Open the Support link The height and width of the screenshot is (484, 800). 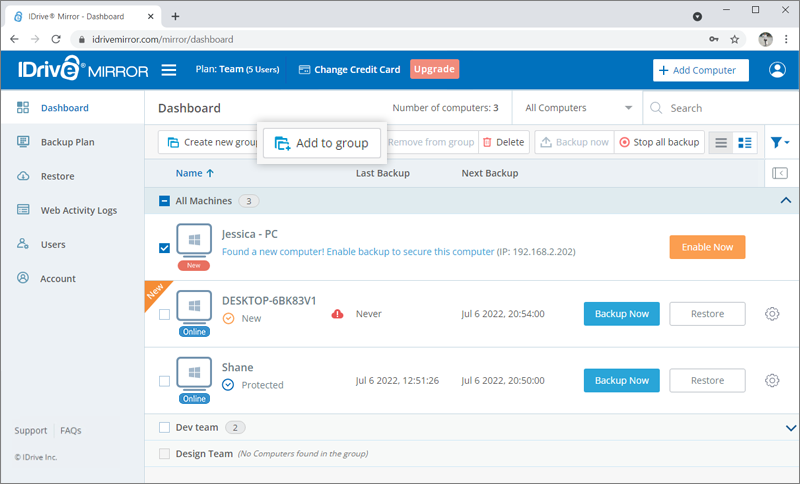(31, 431)
